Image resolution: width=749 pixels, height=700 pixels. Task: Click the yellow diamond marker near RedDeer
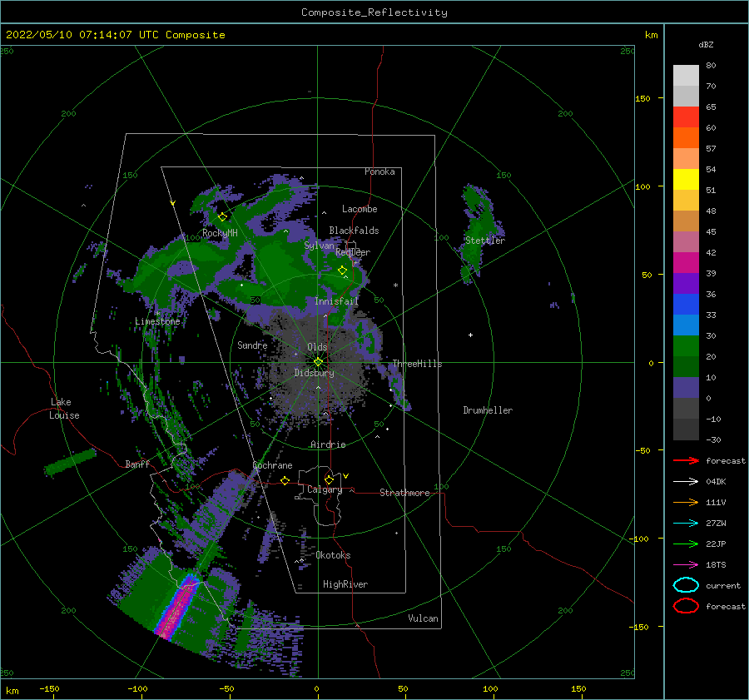pyautogui.click(x=342, y=271)
